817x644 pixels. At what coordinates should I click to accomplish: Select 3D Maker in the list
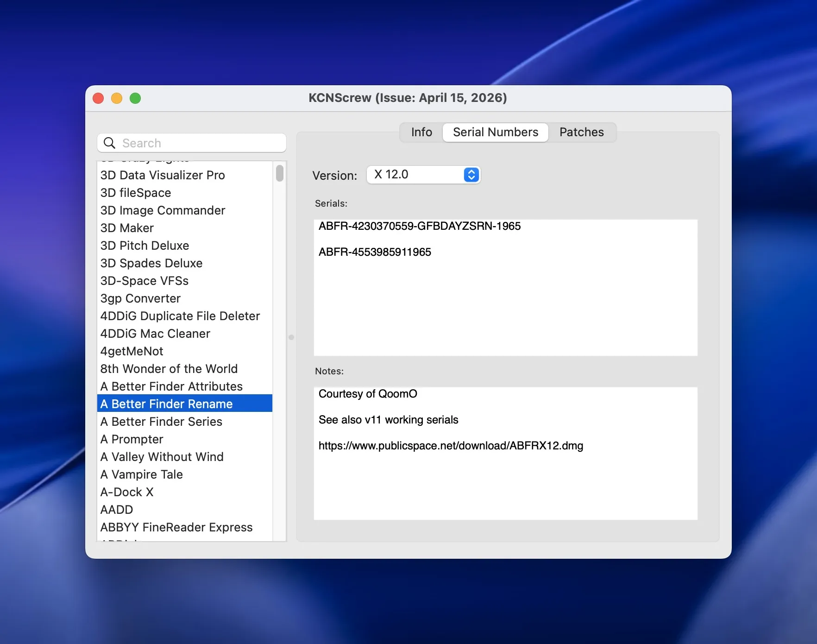click(185, 228)
